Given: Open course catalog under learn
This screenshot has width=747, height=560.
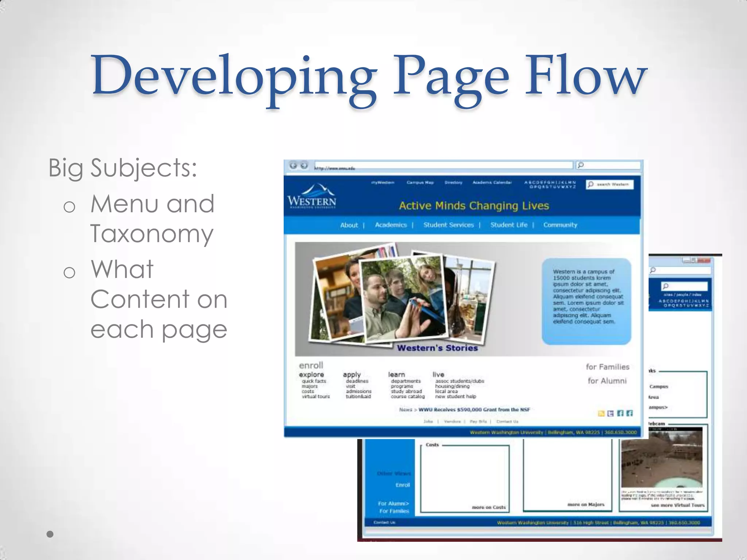Looking at the screenshot, I should 408,396.
